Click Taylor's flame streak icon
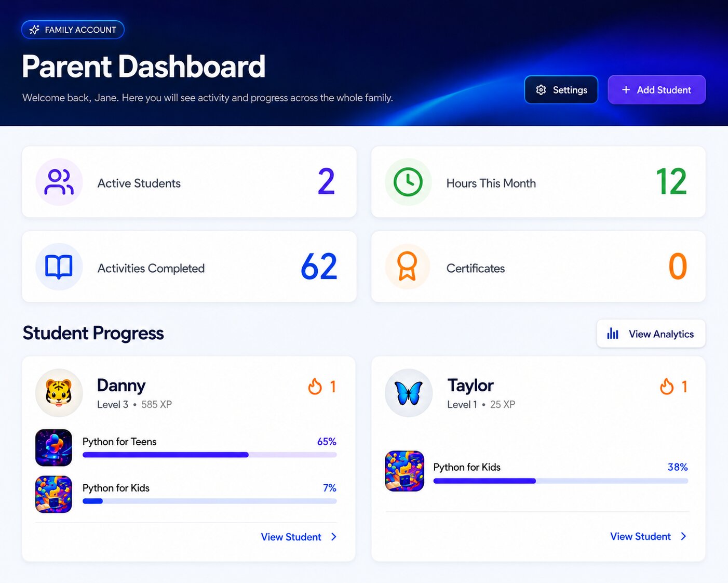728x583 pixels. 667,387
